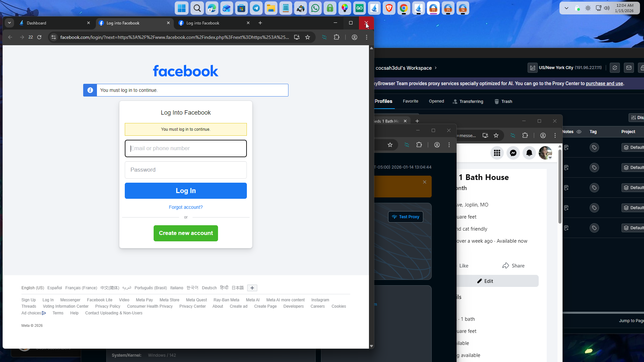Click the Forgot account? link
The width and height of the screenshot is (644, 362).
click(x=185, y=207)
